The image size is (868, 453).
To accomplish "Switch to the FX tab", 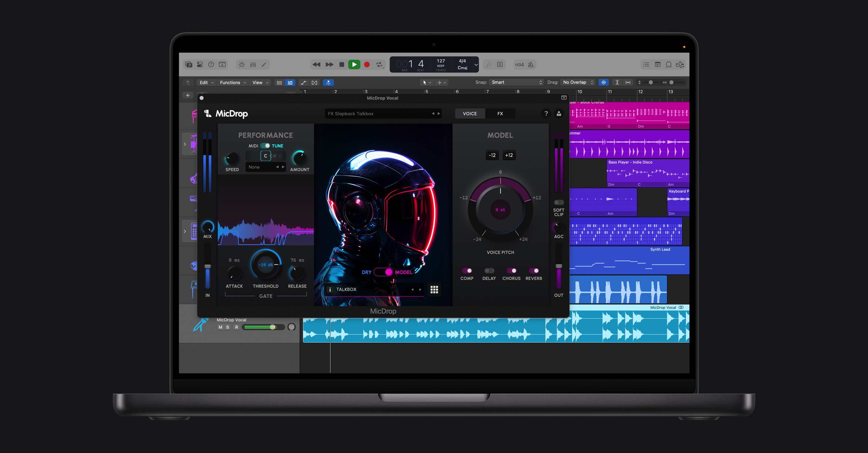I will (500, 114).
